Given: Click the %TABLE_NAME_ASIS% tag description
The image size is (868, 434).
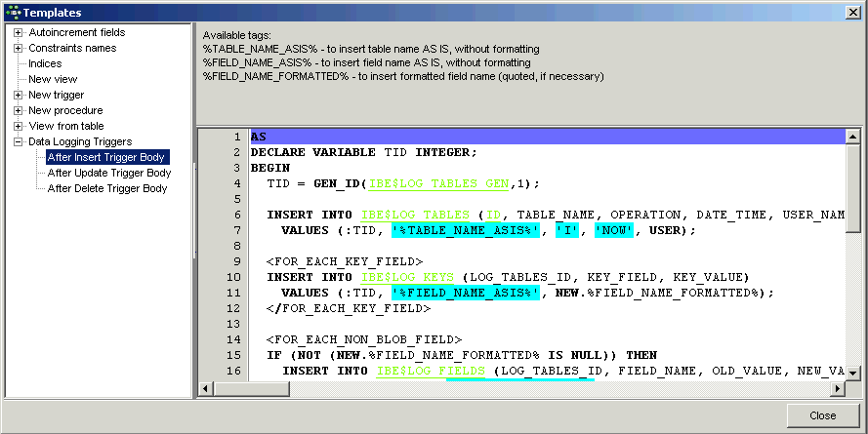Looking at the screenshot, I should click(371, 49).
